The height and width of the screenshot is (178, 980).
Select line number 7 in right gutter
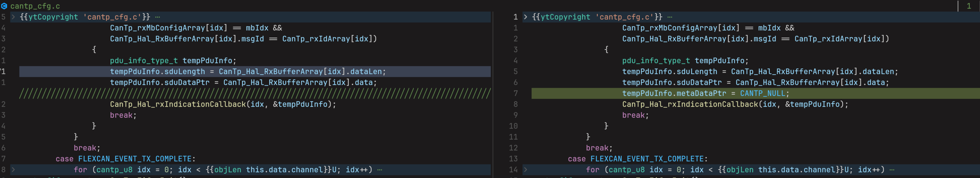[515, 93]
